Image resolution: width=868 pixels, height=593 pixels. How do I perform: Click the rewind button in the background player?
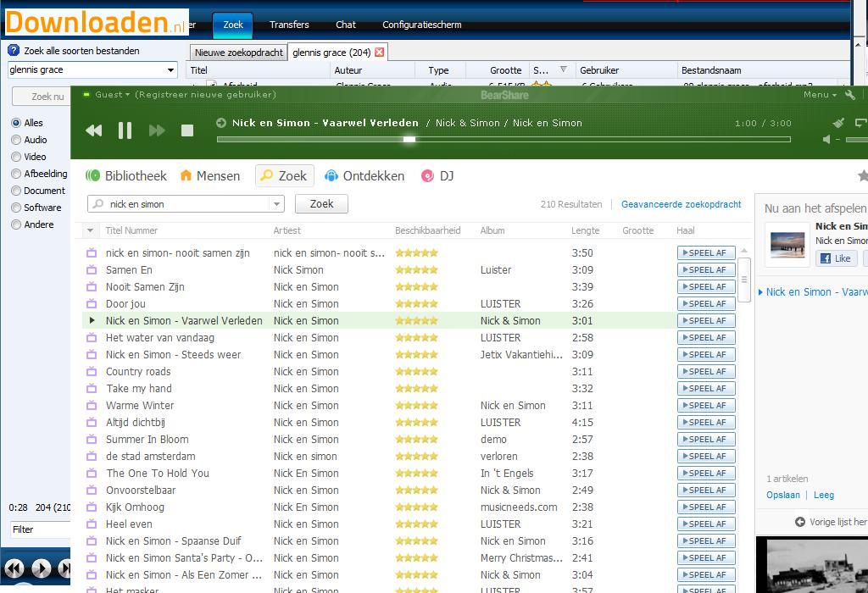14,568
